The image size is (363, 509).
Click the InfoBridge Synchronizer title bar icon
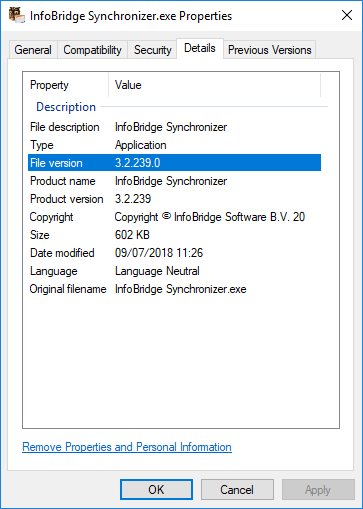pos(17,16)
